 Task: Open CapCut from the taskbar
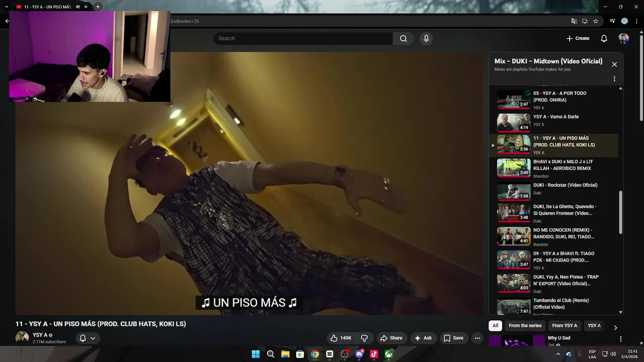pos(330,354)
